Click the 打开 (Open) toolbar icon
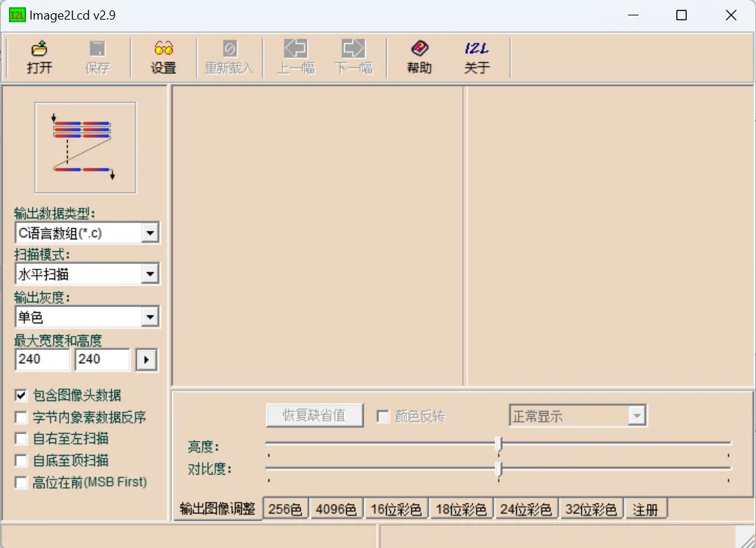This screenshot has height=548, width=756. tap(40, 49)
